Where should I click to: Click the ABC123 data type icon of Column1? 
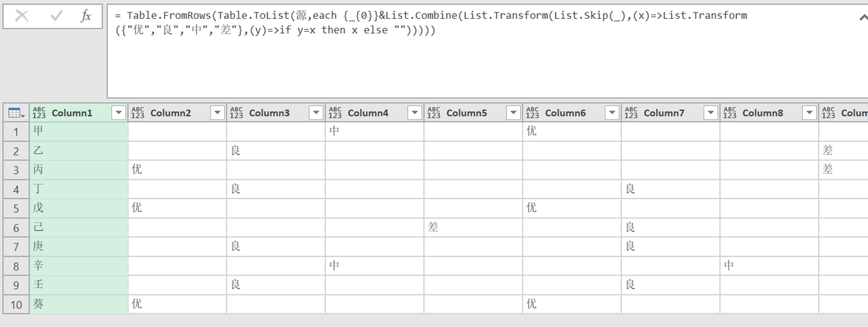click(39, 113)
